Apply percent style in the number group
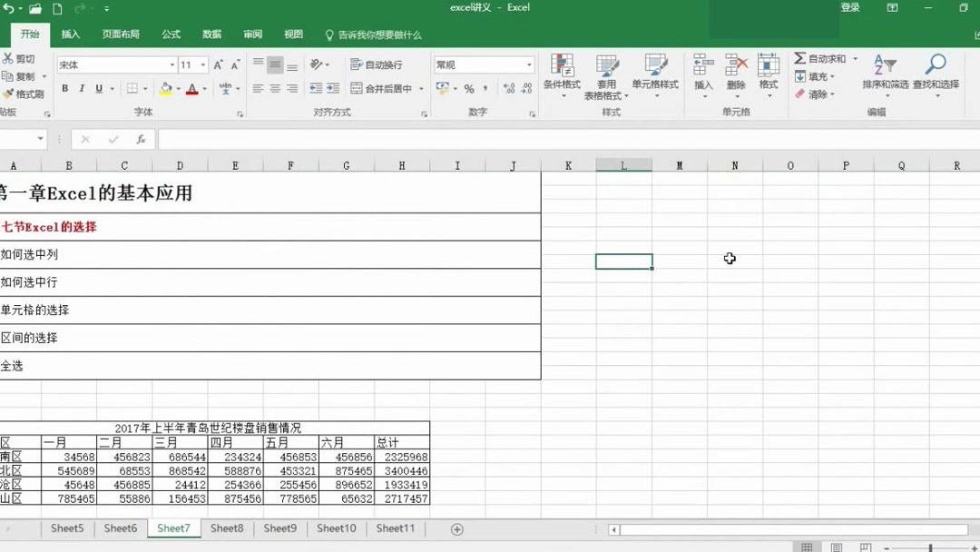 467,89
